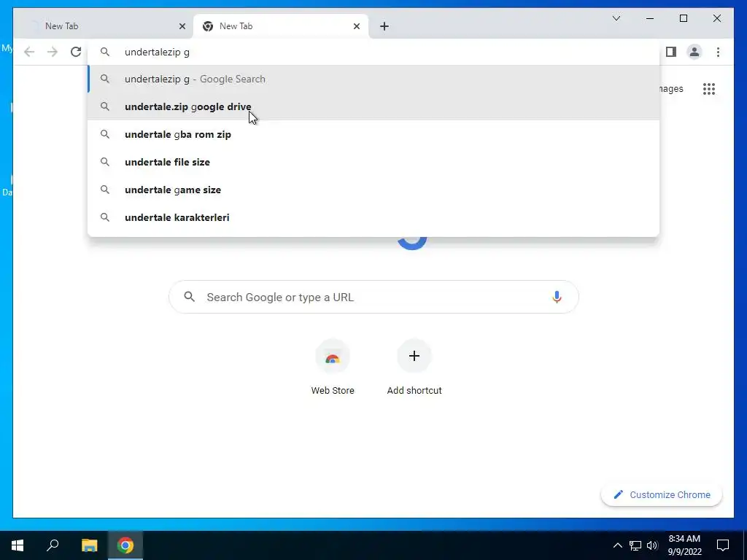Switch to the first New Tab
Image resolution: width=747 pixels, height=560 pixels.
pyautogui.click(x=104, y=26)
